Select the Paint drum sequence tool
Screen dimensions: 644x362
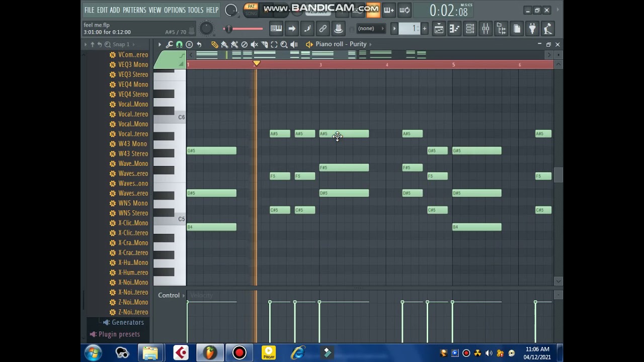(x=234, y=44)
